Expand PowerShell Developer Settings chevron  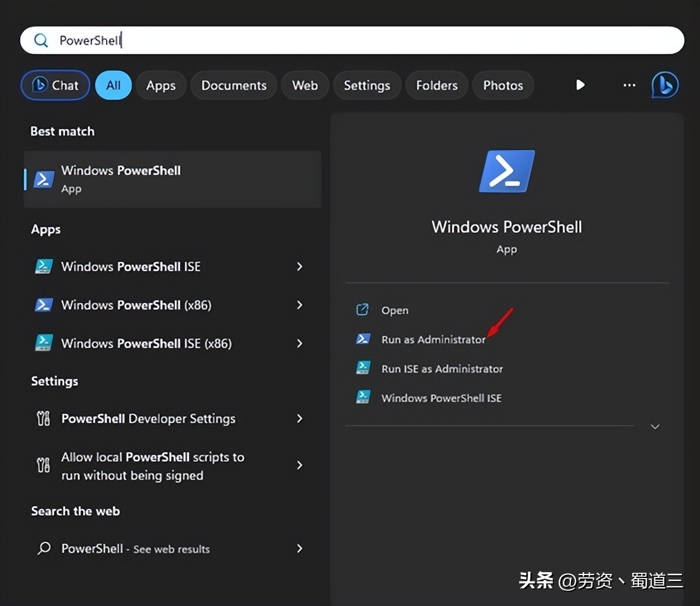[299, 419]
